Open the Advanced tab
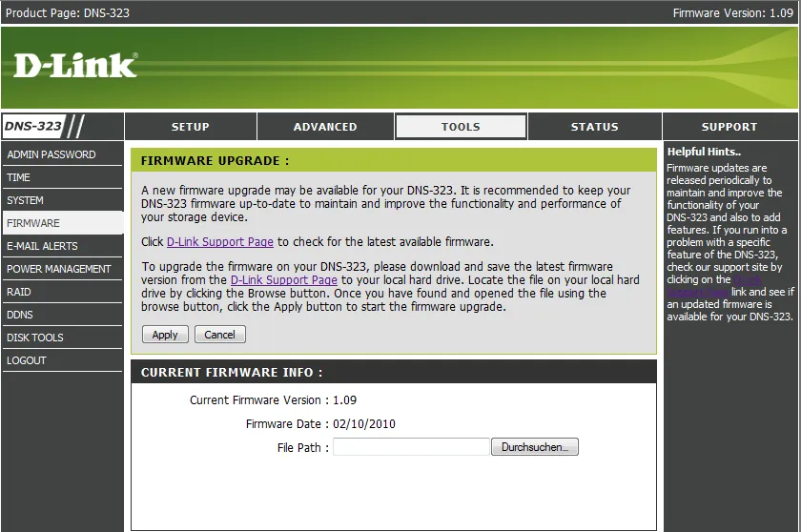 (x=325, y=127)
